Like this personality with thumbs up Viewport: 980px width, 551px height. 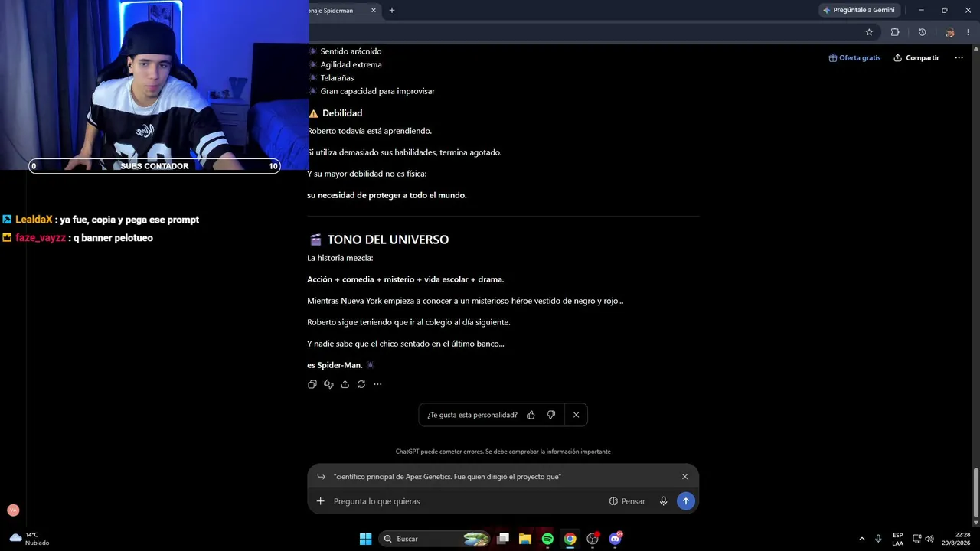point(531,415)
